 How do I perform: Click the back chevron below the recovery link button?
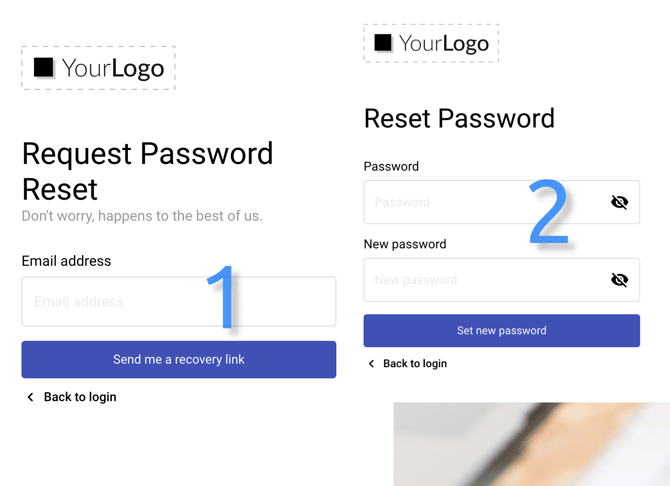pyautogui.click(x=31, y=397)
